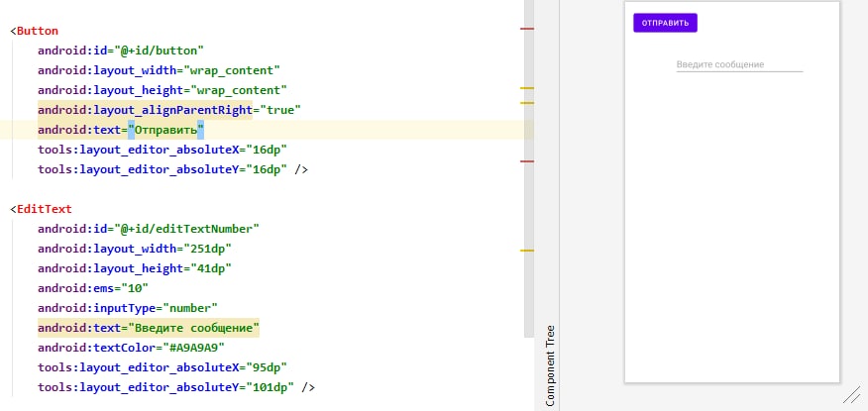The height and width of the screenshot is (411, 868).
Task: Click the layout_editor_absoluteX="16dp" line
Action: point(163,150)
